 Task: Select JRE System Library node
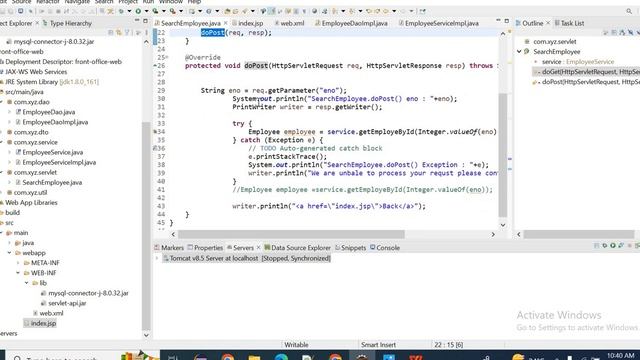coord(51,82)
